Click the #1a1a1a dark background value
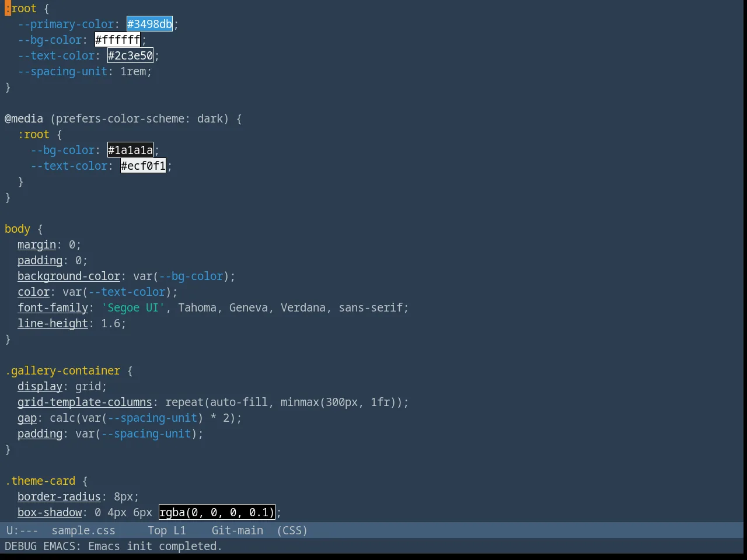747x560 pixels. [130, 150]
